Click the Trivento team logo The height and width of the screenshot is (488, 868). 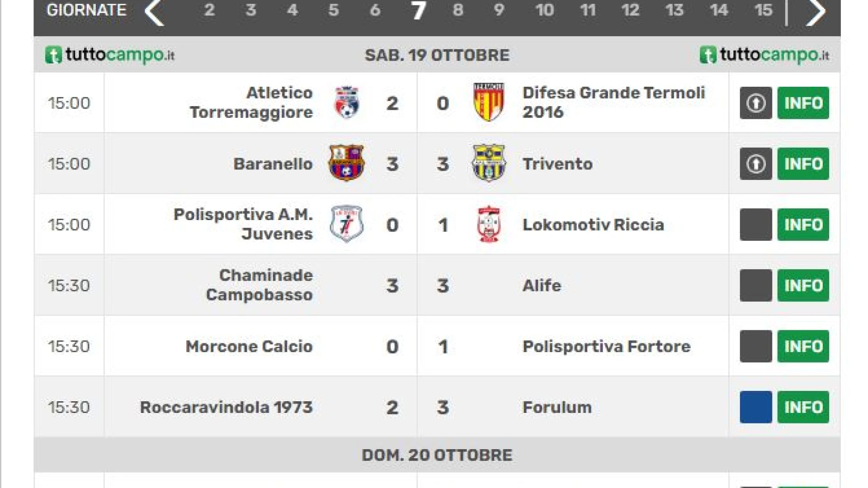tap(489, 163)
